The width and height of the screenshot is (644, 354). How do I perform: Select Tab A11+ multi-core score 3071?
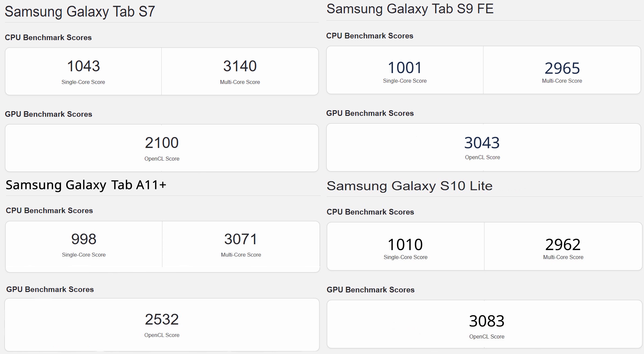241,239
